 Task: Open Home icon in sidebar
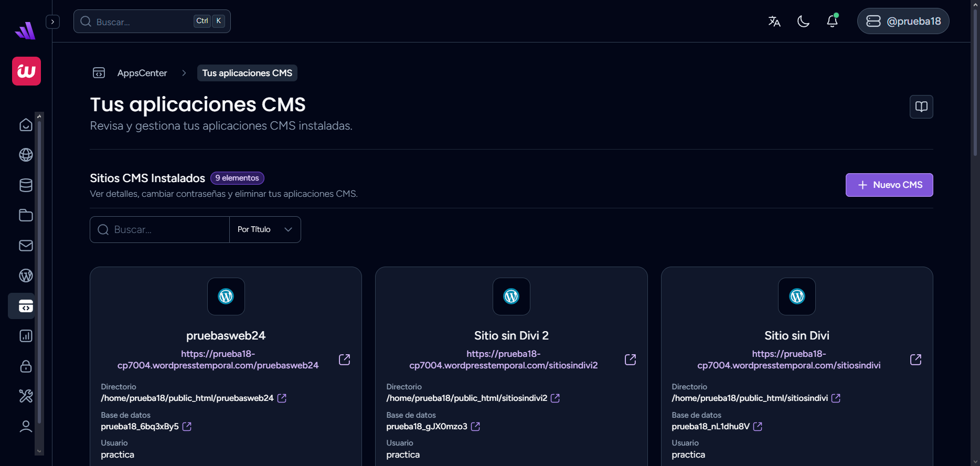[26, 125]
